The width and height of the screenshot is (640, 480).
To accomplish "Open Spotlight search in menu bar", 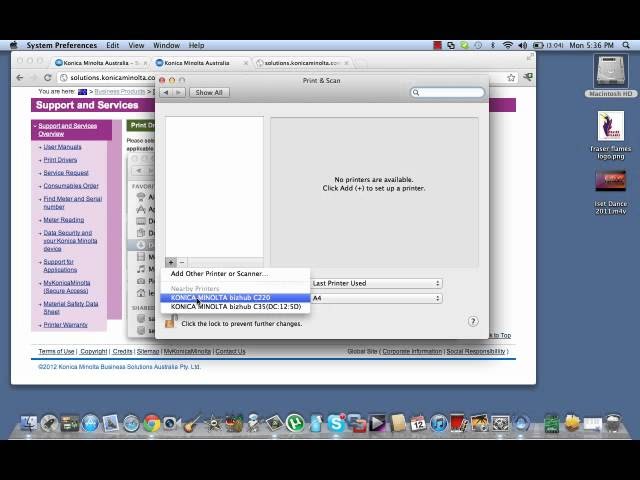I will [x=626, y=45].
